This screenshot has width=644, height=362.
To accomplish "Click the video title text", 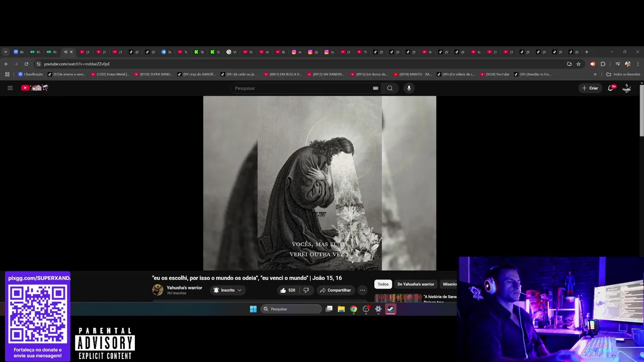I will click(x=247, y=278).
